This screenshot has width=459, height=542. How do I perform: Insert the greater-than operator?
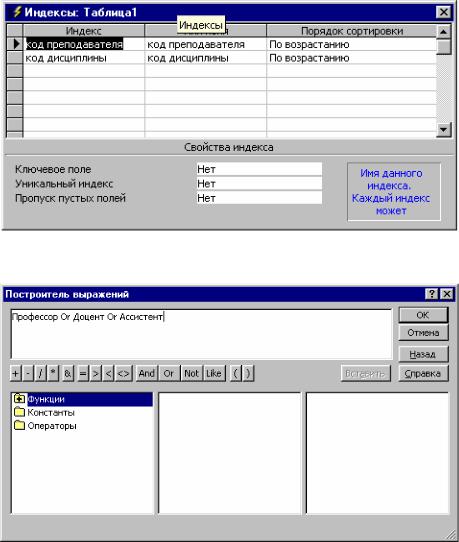click(96, 373)
